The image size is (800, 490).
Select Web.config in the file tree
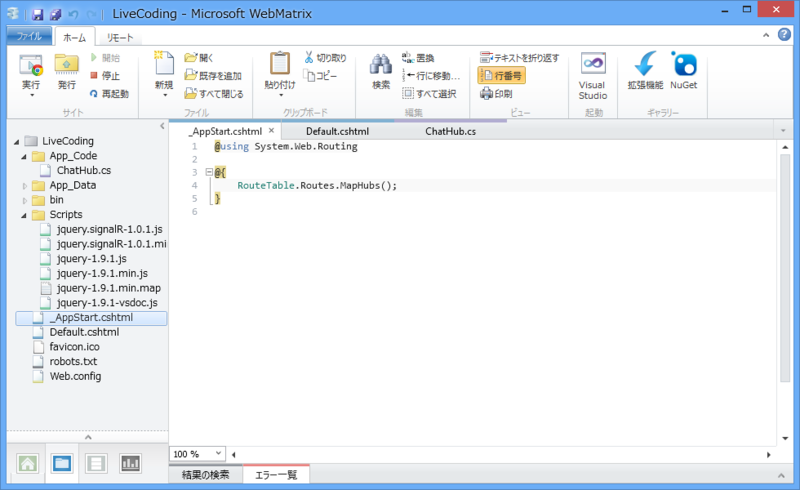75,376
